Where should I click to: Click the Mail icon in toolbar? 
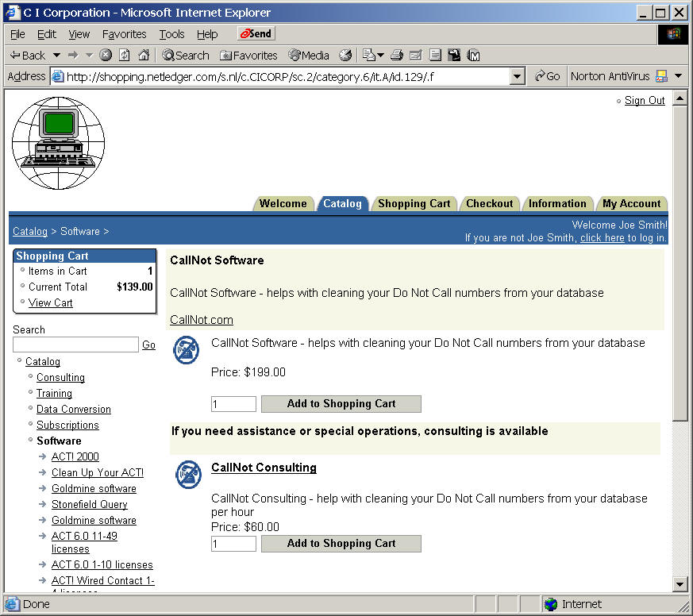pos(368,56)
